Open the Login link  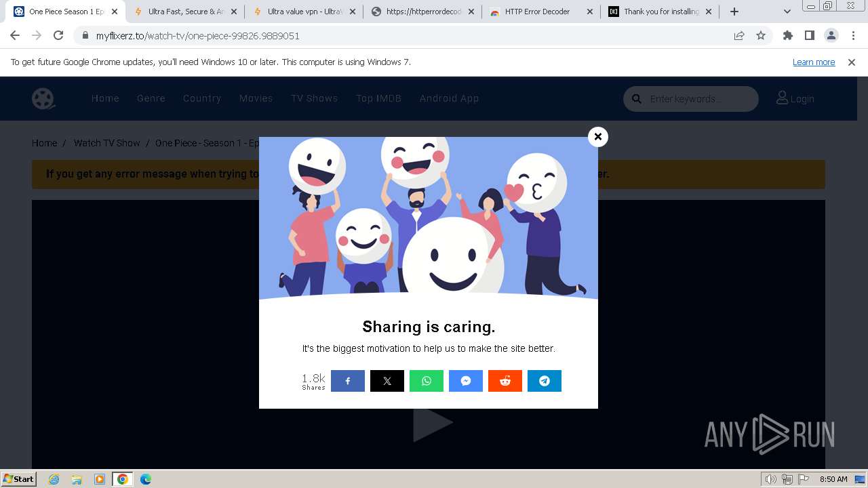pyautogui.click(x=795, y=98)
